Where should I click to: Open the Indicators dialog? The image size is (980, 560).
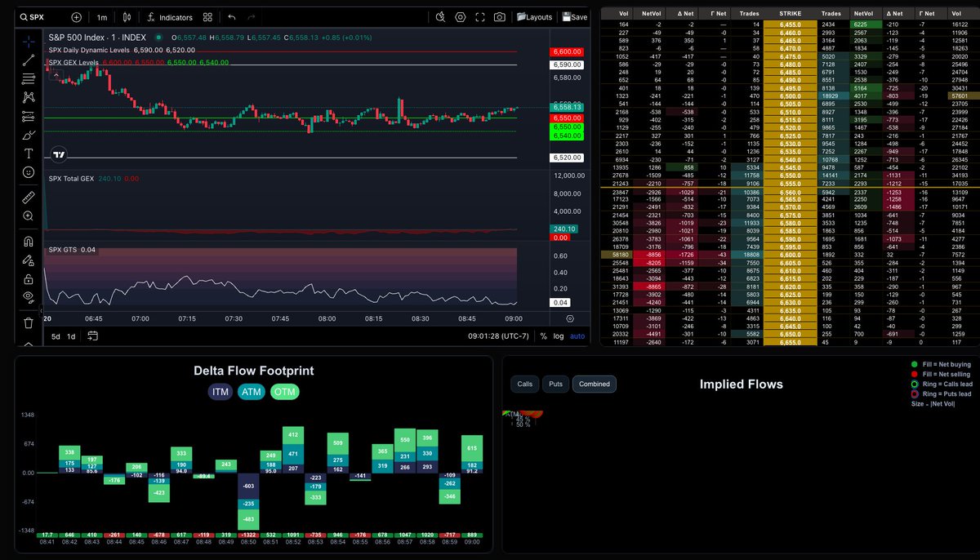[x=171, y=17]
